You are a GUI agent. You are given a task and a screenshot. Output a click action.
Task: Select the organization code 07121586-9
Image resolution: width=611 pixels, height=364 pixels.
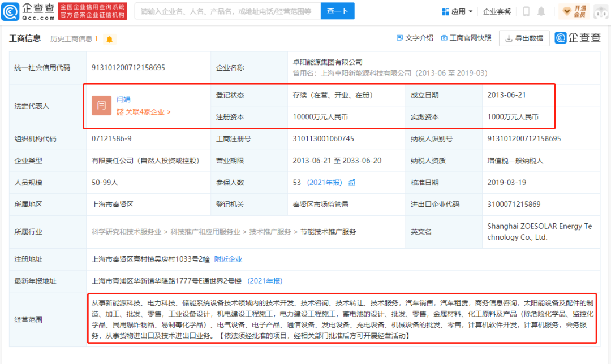(x=111, y=139)
